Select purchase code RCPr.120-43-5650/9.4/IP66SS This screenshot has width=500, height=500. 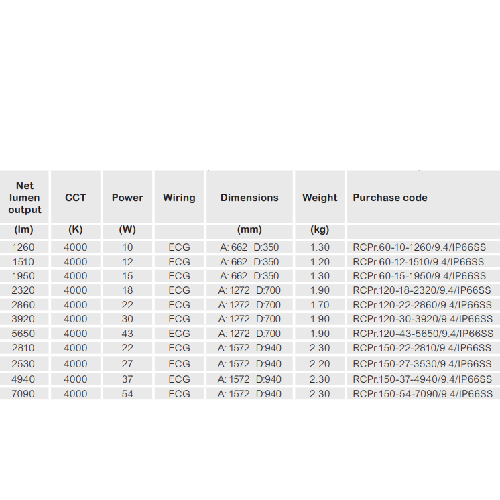423,333
